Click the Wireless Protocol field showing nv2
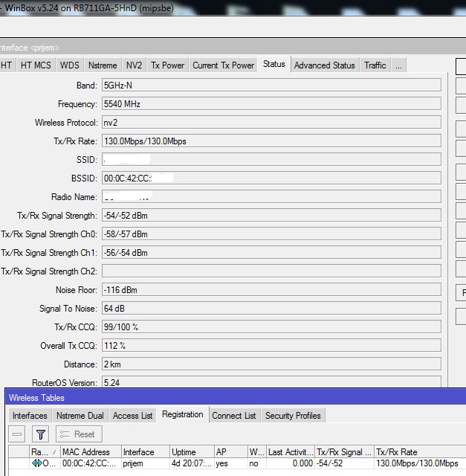Image resolution: width=466 pixels, height=476 pixels. (271, 122)
